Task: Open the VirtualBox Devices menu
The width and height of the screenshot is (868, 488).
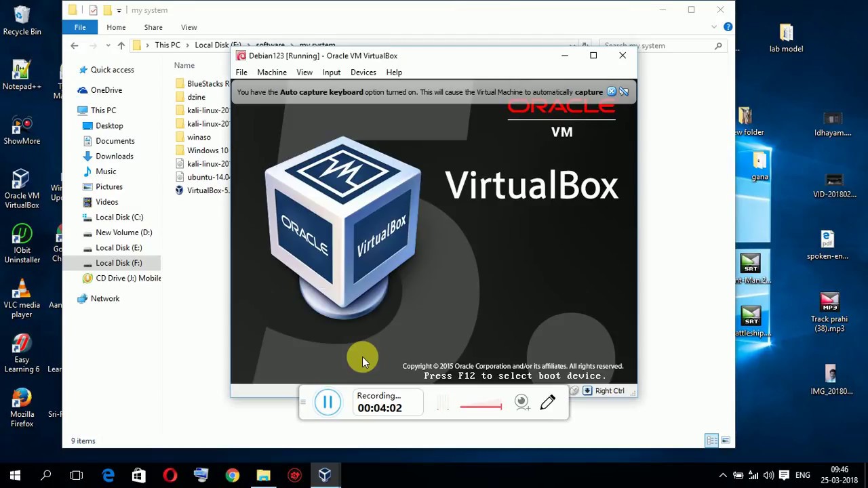Action: coord(363,73)
